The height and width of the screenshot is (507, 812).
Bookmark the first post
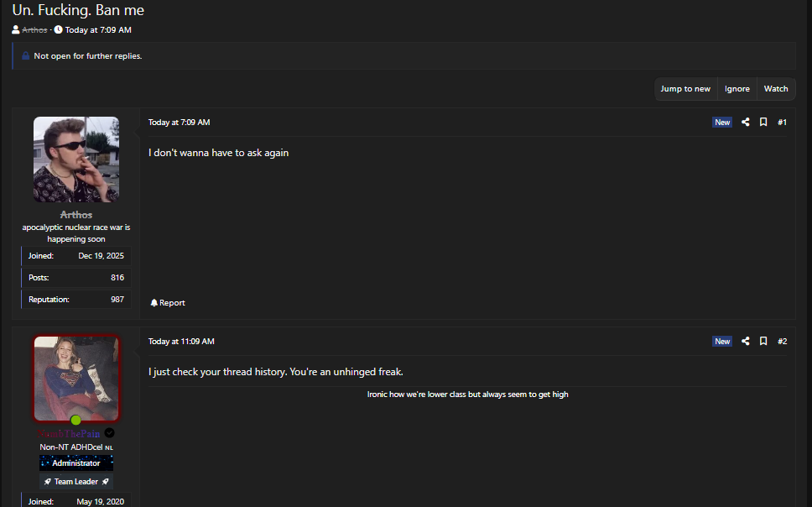click(x=763, y=123)
